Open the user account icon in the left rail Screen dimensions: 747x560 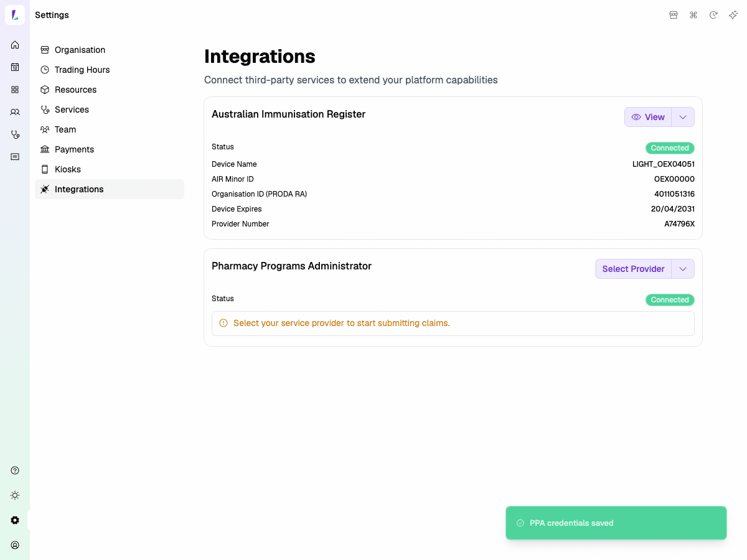pyautogui.click(x=15, y=545)
